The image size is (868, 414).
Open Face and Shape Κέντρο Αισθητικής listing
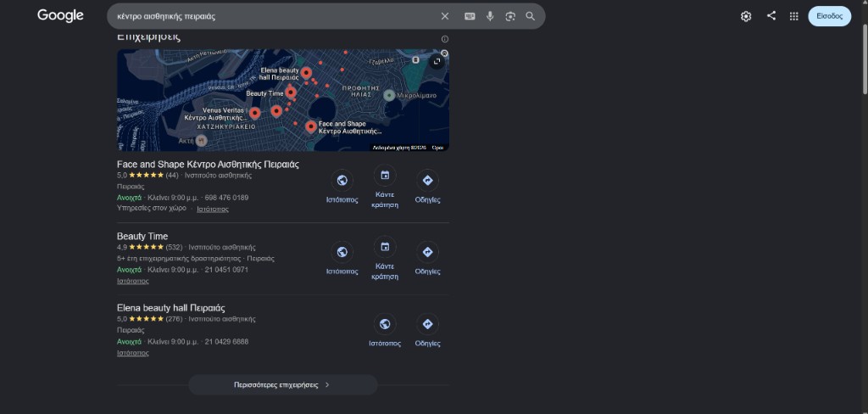point(208,164)
